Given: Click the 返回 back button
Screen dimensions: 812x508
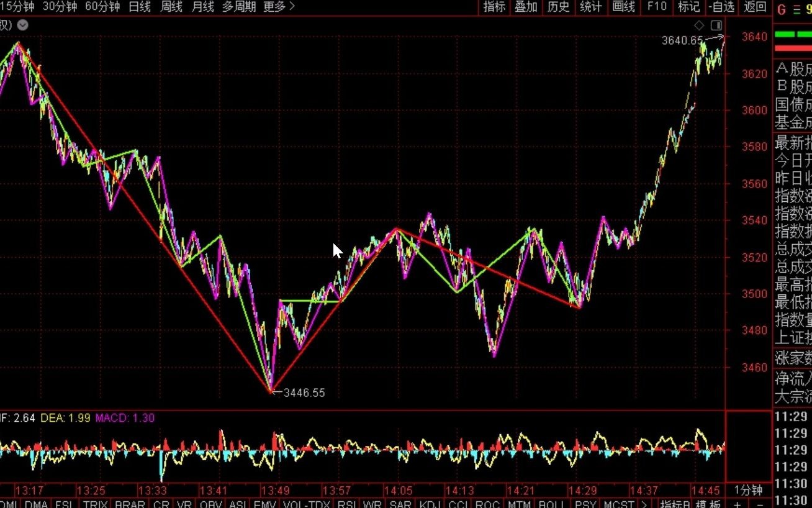Looking at the screenshot, I should pos(755,7).
